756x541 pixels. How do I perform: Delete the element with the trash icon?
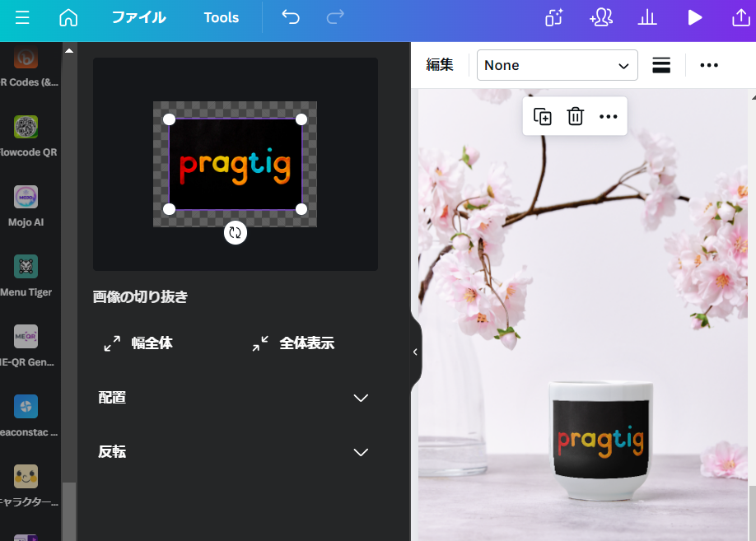click(x=575, y=117)
